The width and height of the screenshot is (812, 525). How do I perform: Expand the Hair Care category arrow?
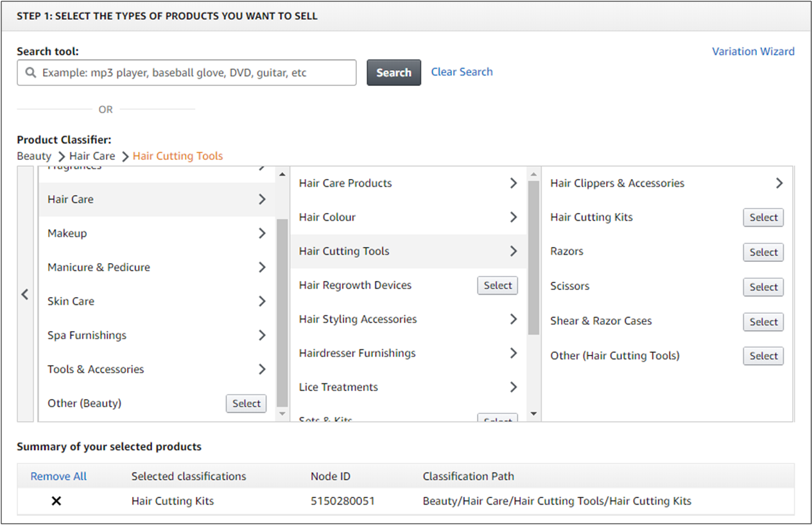[262, 200]
